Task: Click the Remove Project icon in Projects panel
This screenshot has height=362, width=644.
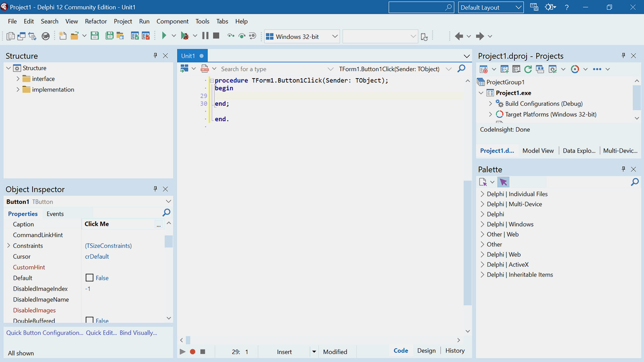Action: [x=516, y=69]
